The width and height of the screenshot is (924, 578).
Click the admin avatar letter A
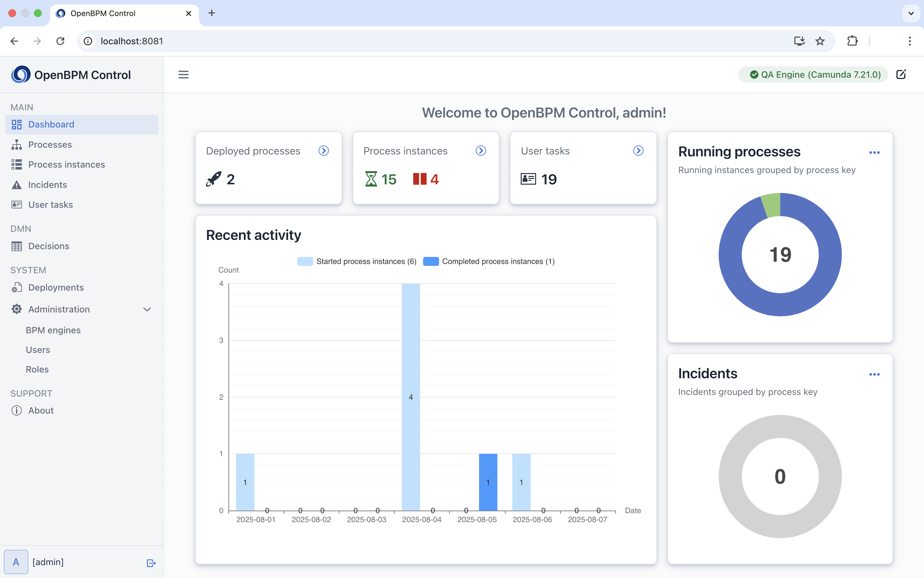(x=16, y=562)
